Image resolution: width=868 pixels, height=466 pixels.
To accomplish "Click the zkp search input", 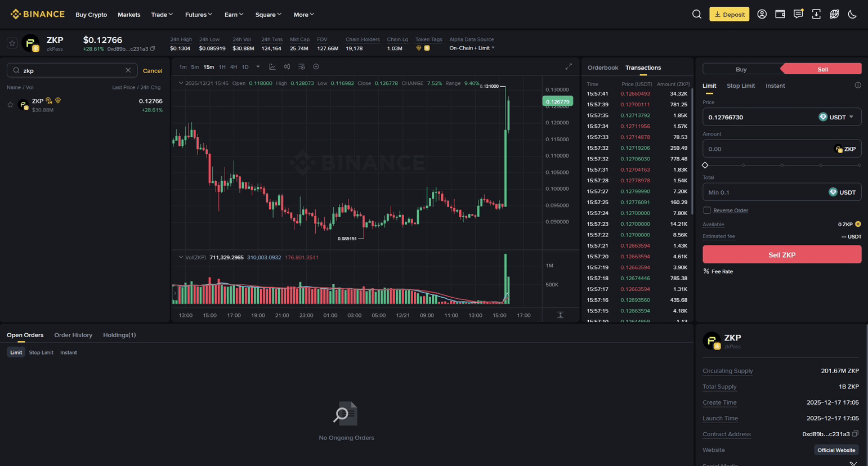I will [72, 70].
